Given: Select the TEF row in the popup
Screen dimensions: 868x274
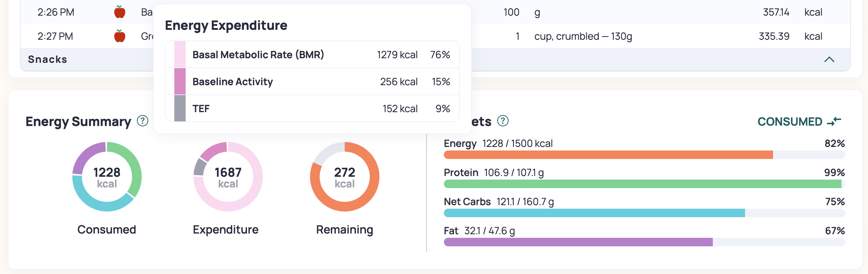Looking at the screenshot, I should click(x=312, y=109).
